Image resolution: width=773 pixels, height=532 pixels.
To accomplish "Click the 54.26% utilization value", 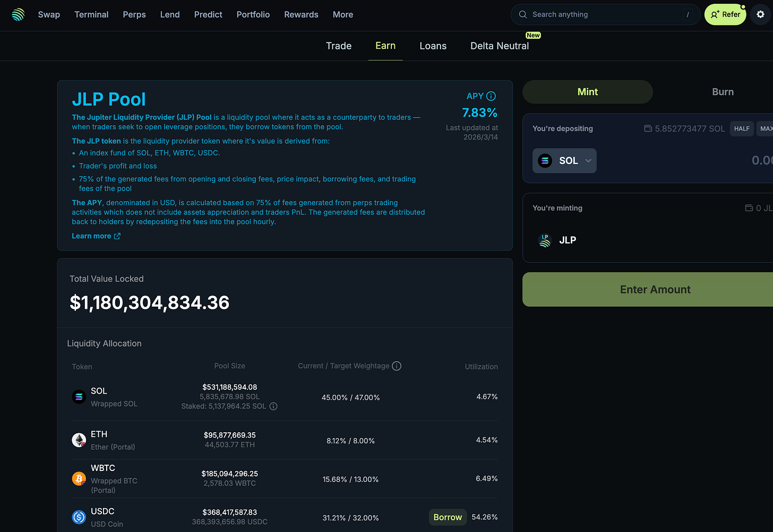I will [485, 517].
